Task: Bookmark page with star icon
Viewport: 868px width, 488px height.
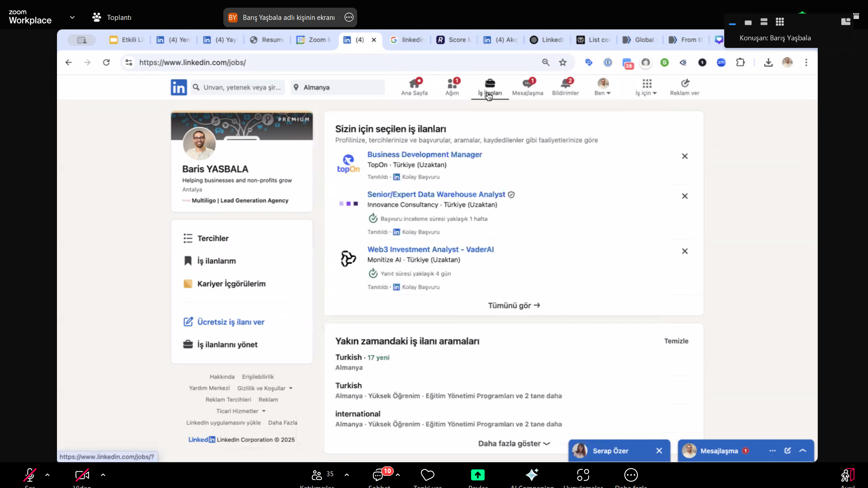Action: (563, 62)
